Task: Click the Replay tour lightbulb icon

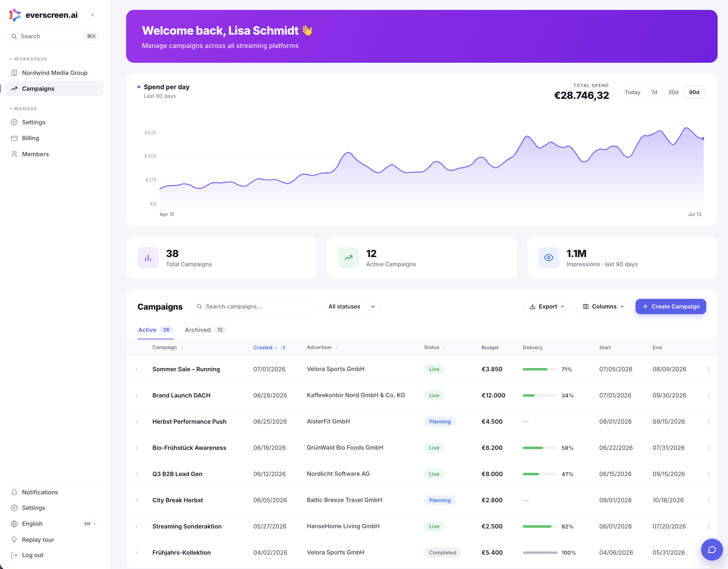Action: point(14,539)
